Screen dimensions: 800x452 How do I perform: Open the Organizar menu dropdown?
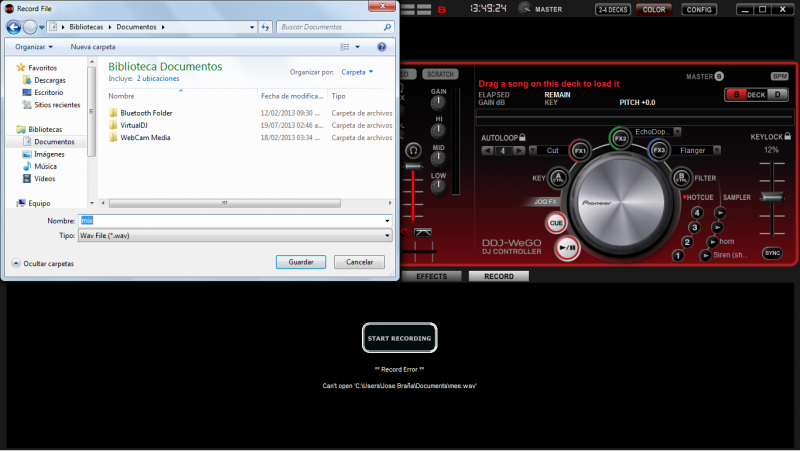[34, 47]
